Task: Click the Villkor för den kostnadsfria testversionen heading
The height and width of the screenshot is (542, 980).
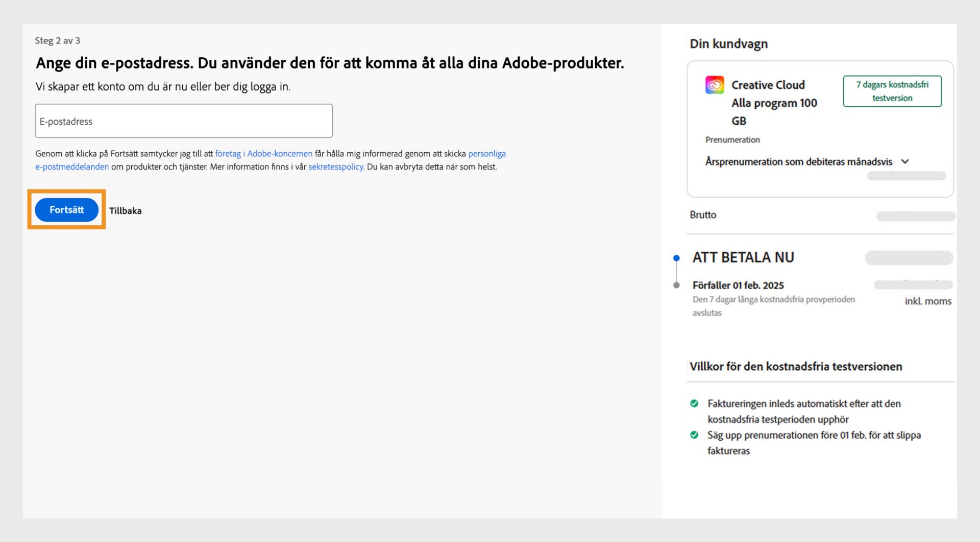Action: point(796,366)
